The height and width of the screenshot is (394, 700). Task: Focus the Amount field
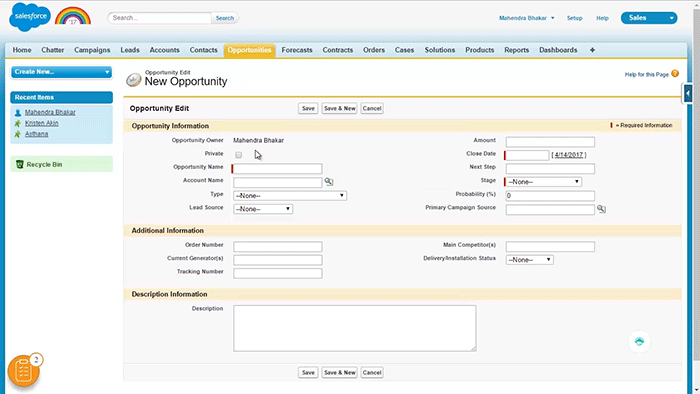550,142
